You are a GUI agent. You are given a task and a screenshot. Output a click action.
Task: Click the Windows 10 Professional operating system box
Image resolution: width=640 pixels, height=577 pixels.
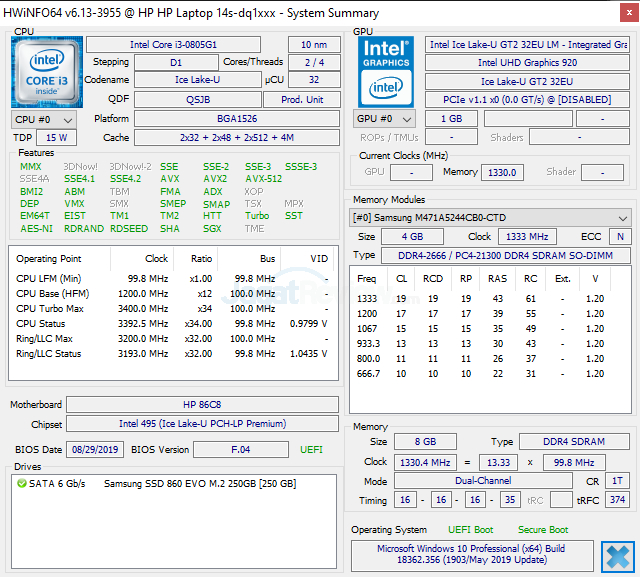472,555
